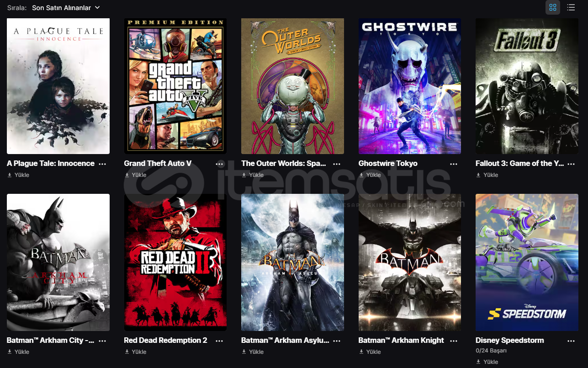Click the A Plague Tale: Innocence title
Image resolution: width=588 pixels, height=368 pixels.
pos(51,164)
